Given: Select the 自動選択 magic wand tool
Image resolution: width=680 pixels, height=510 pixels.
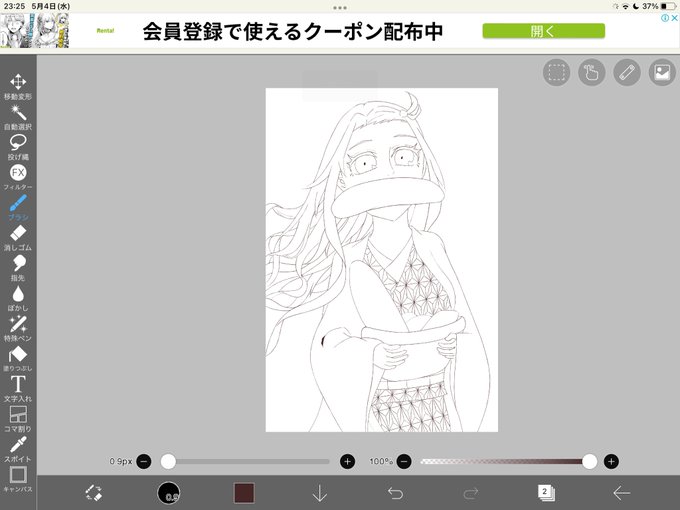Looking at the screenshot, I should [18, 118].
